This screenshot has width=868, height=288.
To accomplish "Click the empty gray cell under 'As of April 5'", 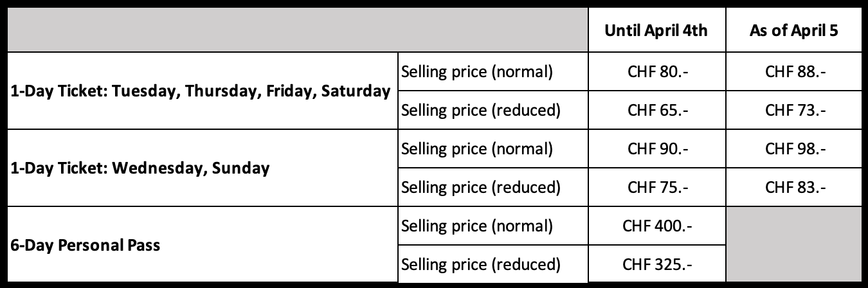I will pyautogui.click(x=793, y=244).
